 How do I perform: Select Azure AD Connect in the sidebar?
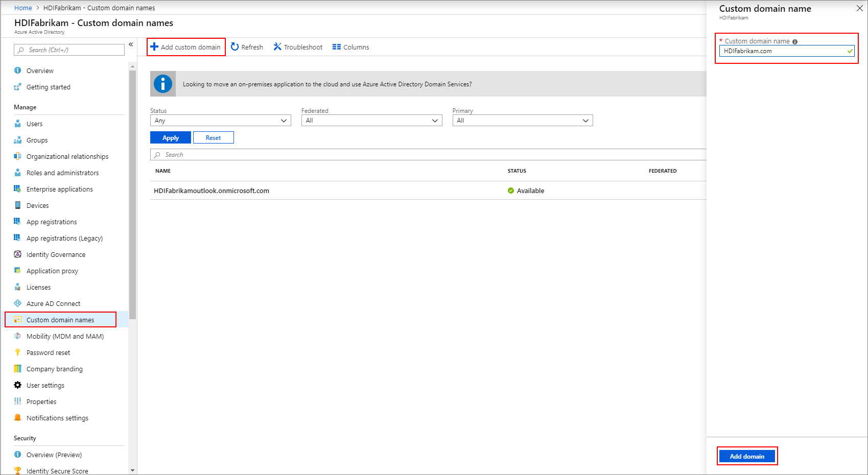click(x=53, y=303)
